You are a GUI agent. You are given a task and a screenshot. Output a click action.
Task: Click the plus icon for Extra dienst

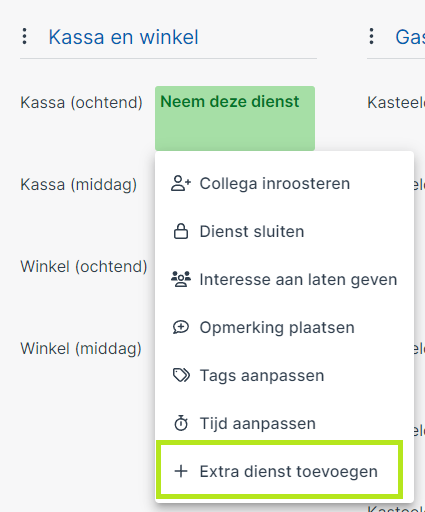[181, 471]
